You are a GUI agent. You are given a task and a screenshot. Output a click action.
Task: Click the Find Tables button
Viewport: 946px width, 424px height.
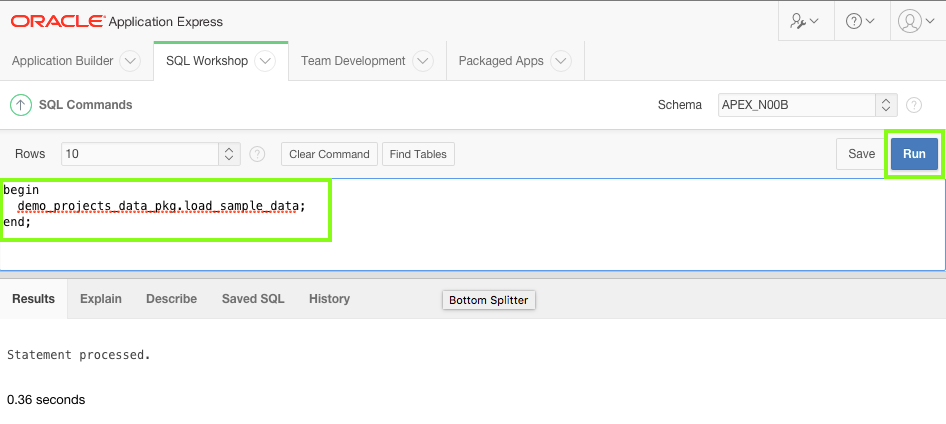coord(418,154)
